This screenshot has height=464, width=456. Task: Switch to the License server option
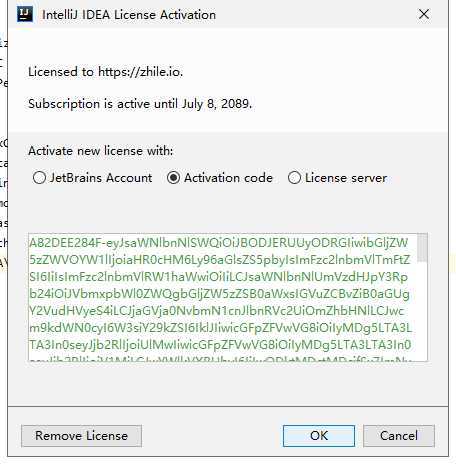coord(337,178)
